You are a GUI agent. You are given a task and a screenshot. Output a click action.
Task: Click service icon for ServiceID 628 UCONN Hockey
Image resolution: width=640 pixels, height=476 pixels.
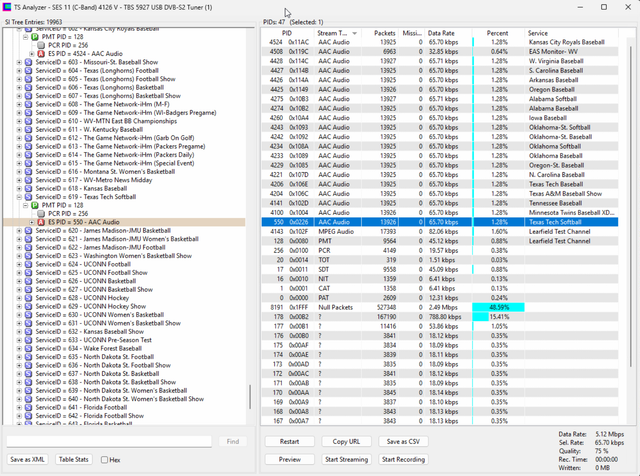[x=28, y=298]
